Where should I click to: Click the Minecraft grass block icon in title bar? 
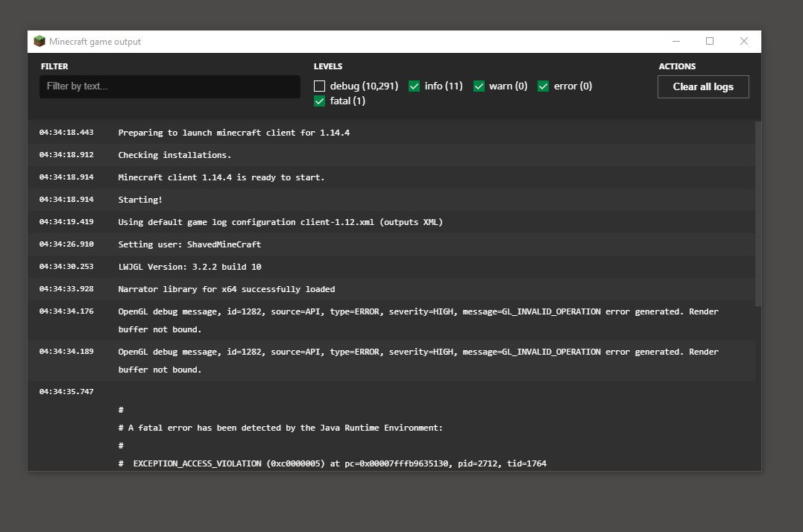pyautogui.click(x=40, y=42)
